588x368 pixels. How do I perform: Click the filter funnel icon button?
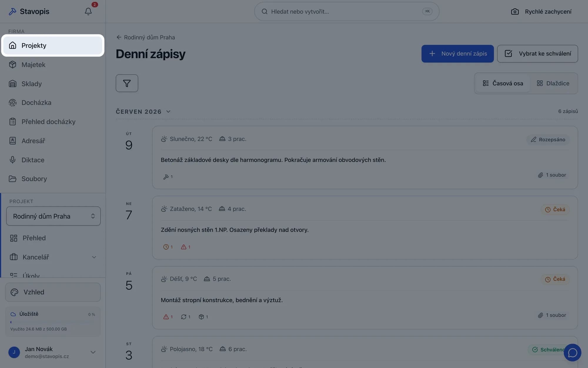pyautogui.click(x=127, y=83)
